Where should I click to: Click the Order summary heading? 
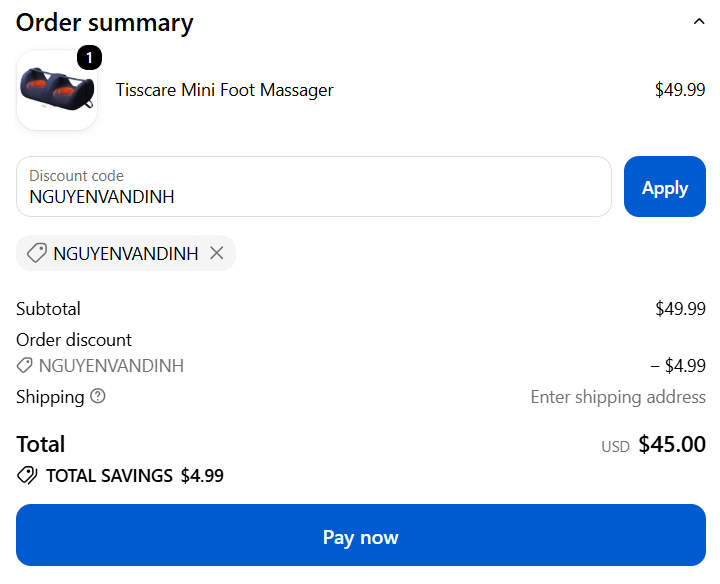point(105,22)
